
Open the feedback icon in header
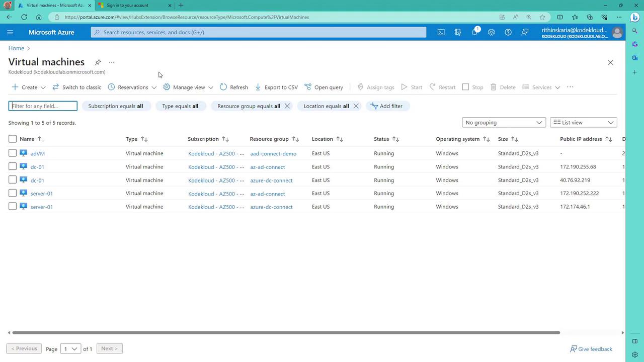coord(525,32)
